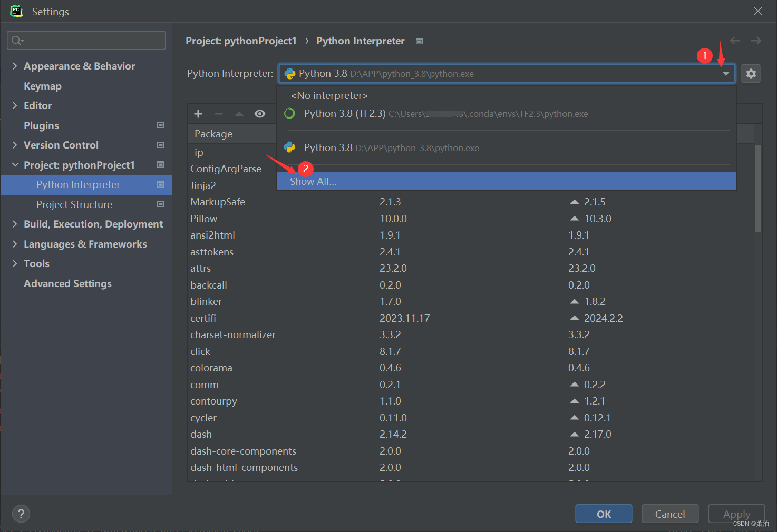Click the Package column header
Image resolution: width=777 pixels, height=532 pixels.
pos(232,134)
